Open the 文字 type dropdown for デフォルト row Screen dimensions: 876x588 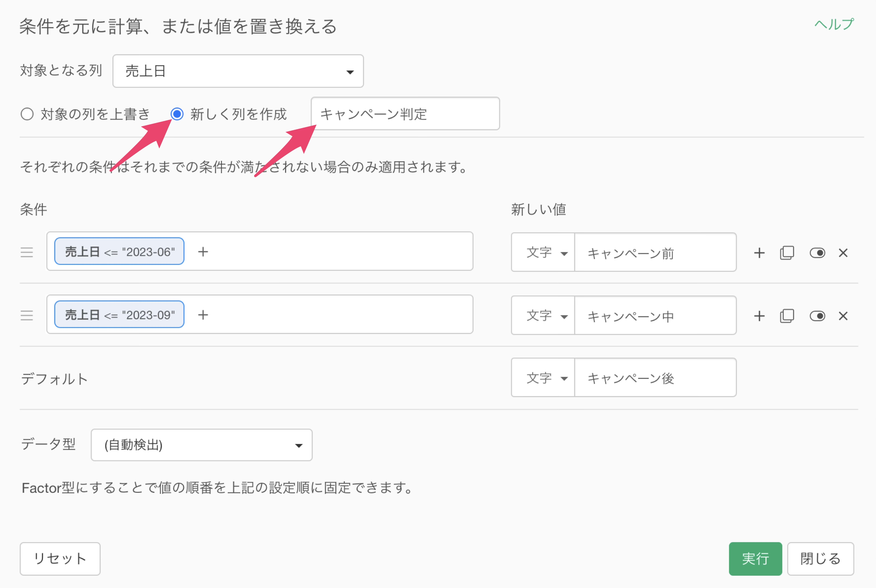pyautogui.click(x=543, y=378)
